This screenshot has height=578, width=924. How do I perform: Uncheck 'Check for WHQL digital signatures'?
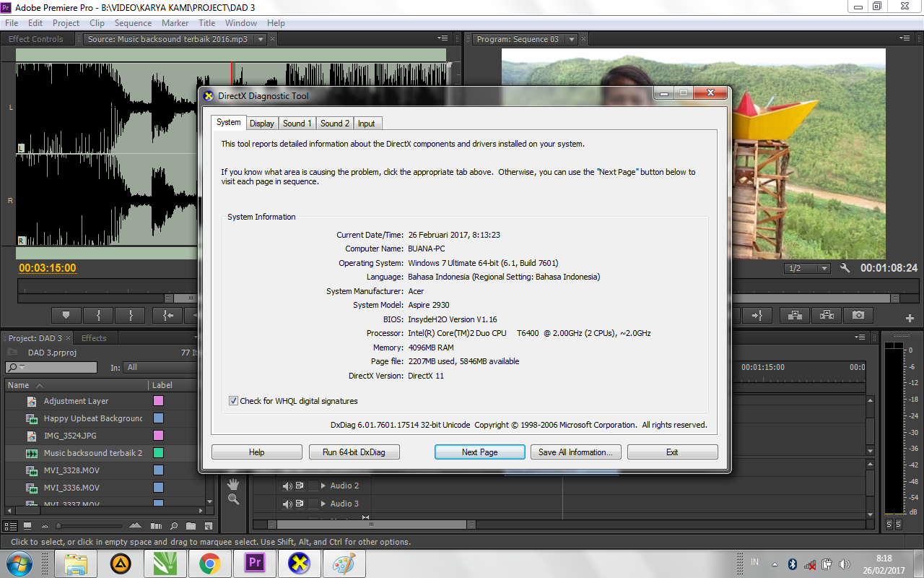[x=233, y=400]
